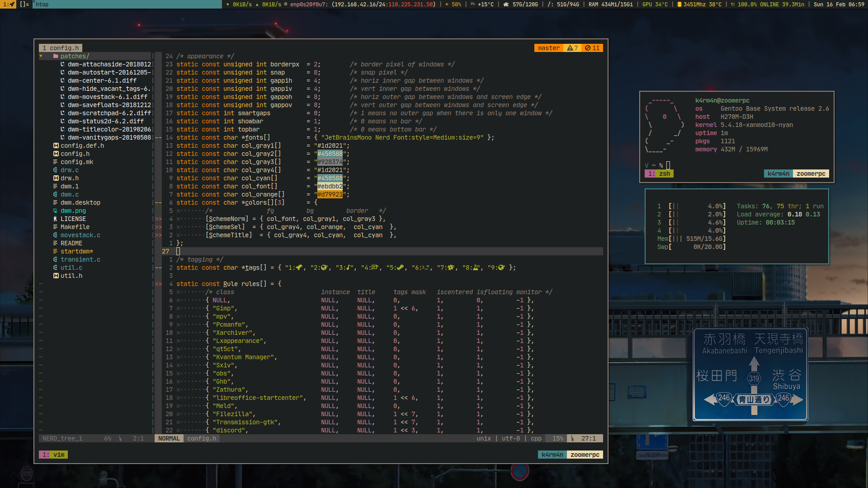Viewport: 868px width, 488px height.
Task: Click the patches/ folder icon
Action: pyautogui.click(x=56, y=56)
